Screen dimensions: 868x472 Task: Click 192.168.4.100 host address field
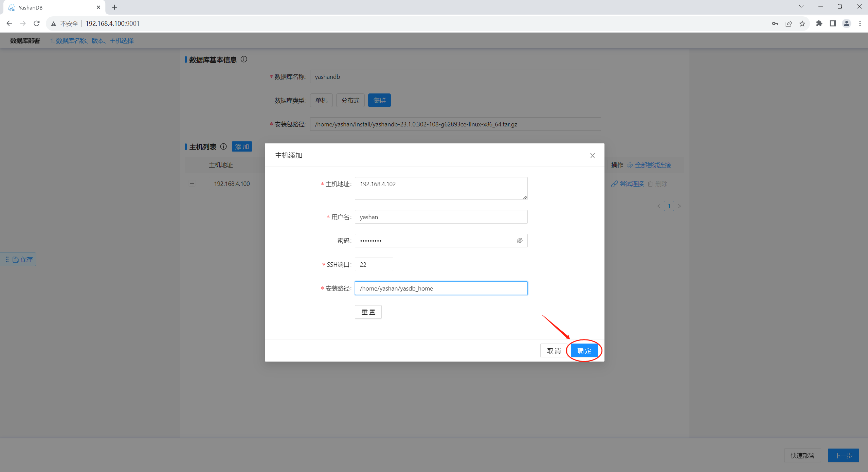pos(237,183)
